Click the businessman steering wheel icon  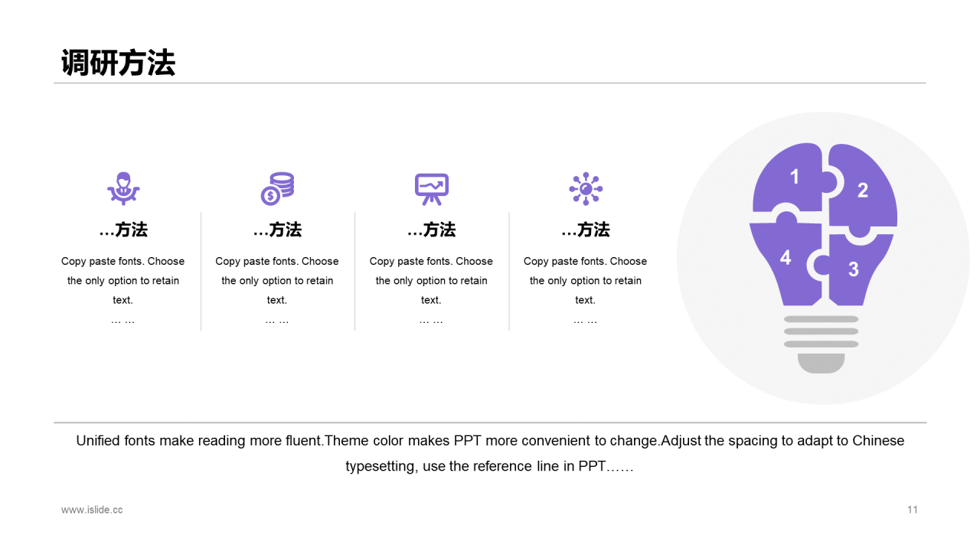123,188
